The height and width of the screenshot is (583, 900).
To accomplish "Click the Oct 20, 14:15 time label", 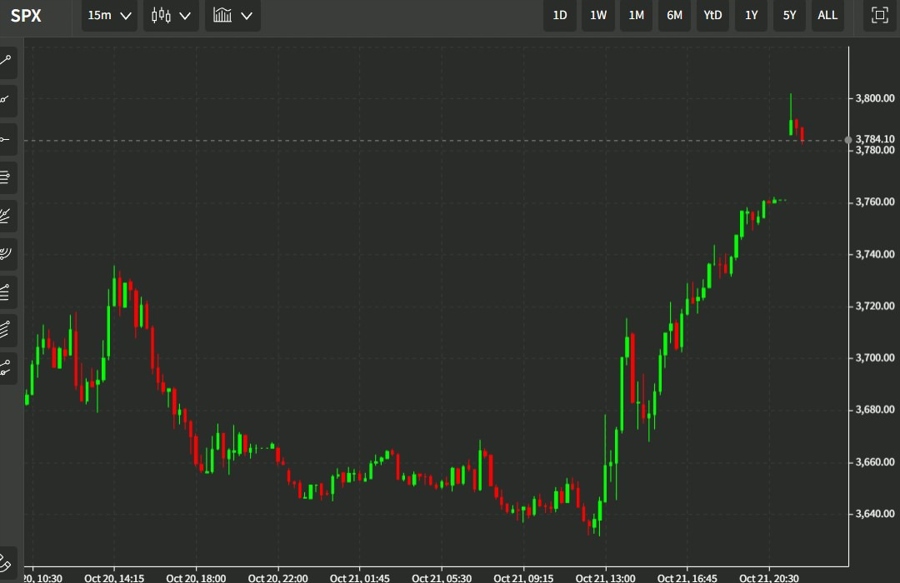I will pyautogui.click(x=114, y=577).
